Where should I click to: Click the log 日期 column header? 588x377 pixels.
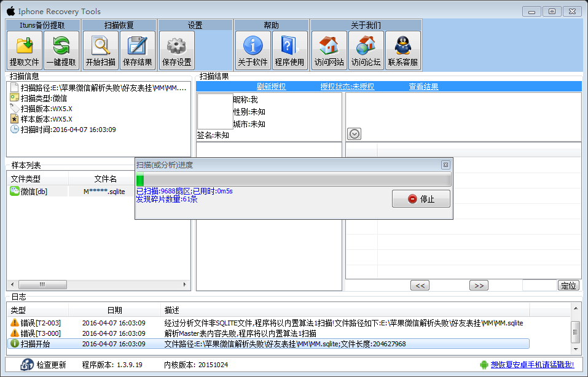click(x=114, y=310)
